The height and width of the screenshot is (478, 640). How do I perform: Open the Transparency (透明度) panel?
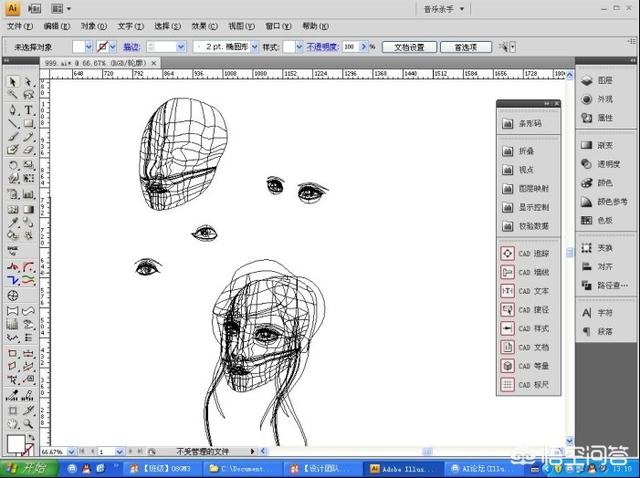tap(601, 164)
